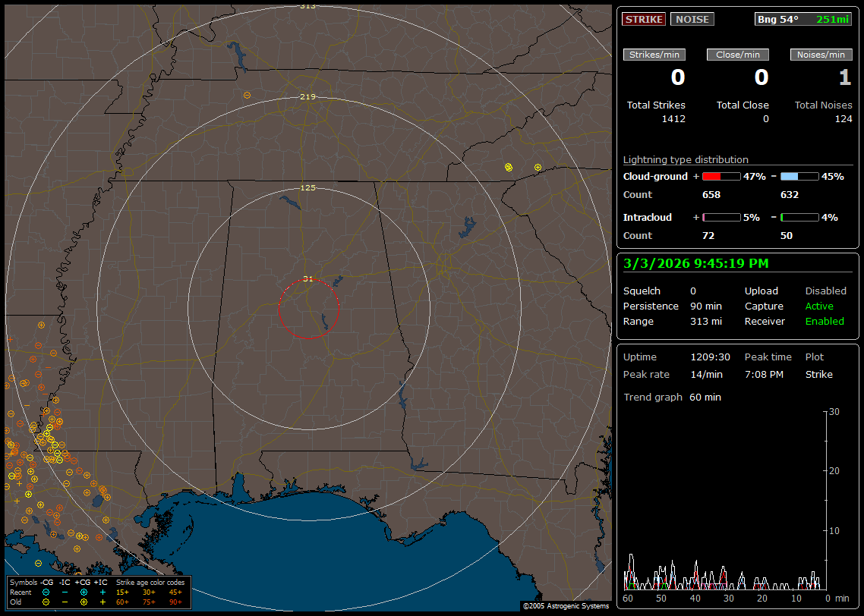This screenshot has width=864, height=616.
Task: Click the Astrogenic Systems copyright text
Action: pyautogui.click(x=566, y=606)
